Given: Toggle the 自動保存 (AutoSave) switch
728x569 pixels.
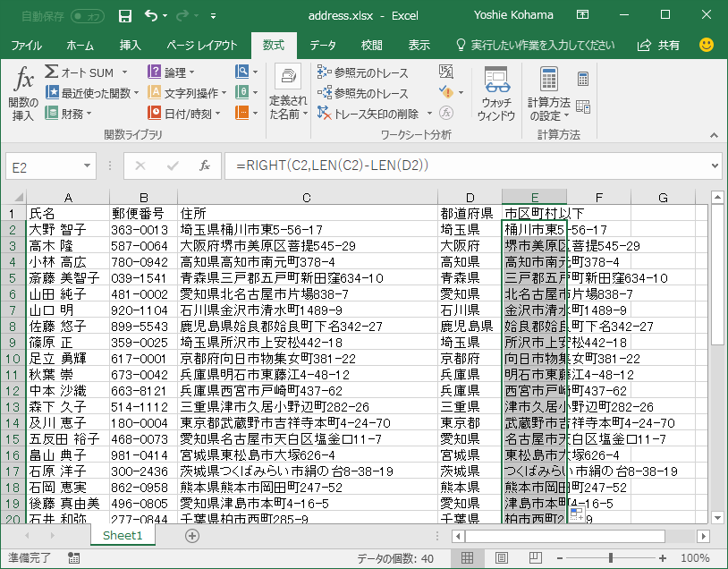Looking at the screenshot, I should pyautogui.click(x=87, y=16).
